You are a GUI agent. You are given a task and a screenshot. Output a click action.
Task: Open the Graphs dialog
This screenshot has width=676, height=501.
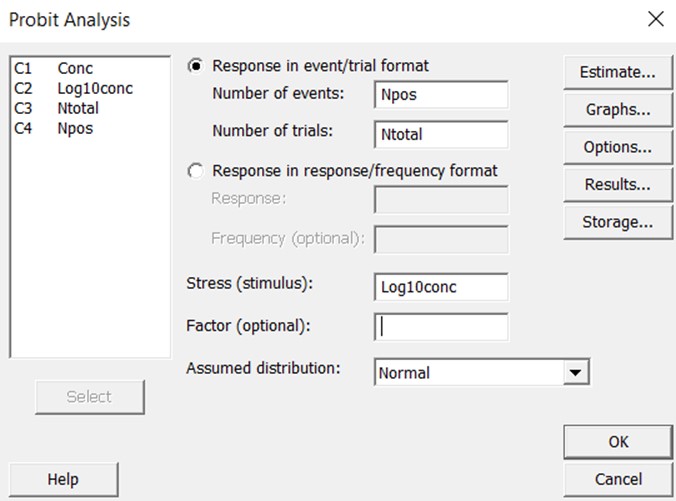pyautogui.click(x=617, y=110)
